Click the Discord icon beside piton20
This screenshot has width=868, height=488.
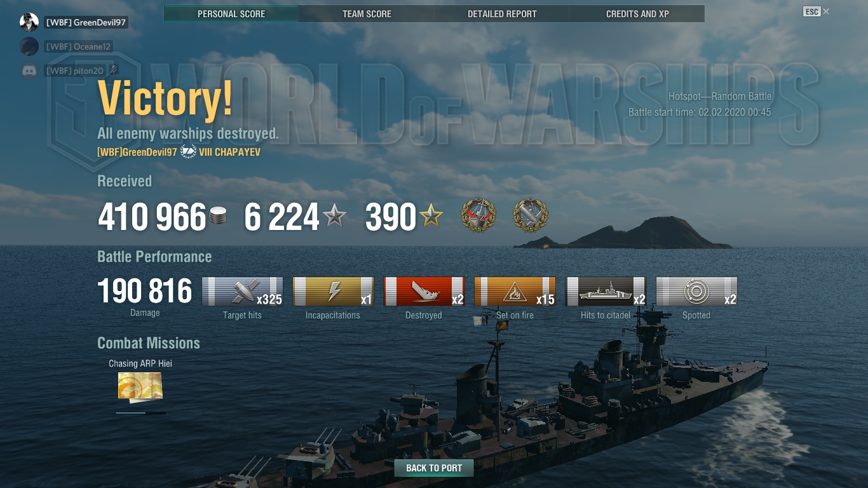[x=29, y=71]
